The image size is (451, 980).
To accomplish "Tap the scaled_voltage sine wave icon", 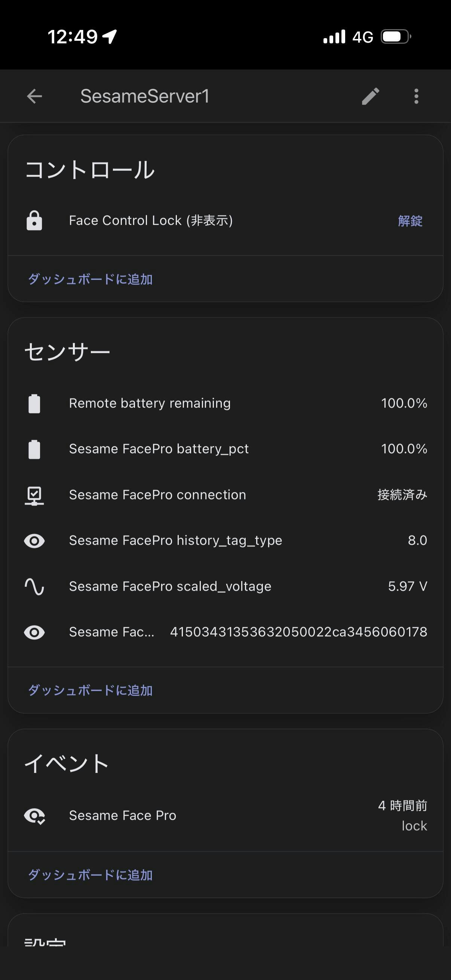I will (34, 587).
